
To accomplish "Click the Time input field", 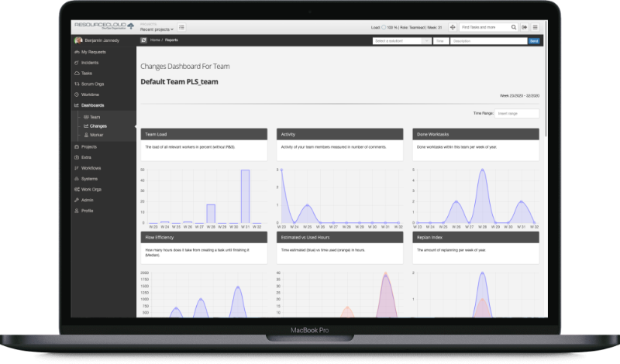I will click(x=441, y=41).
